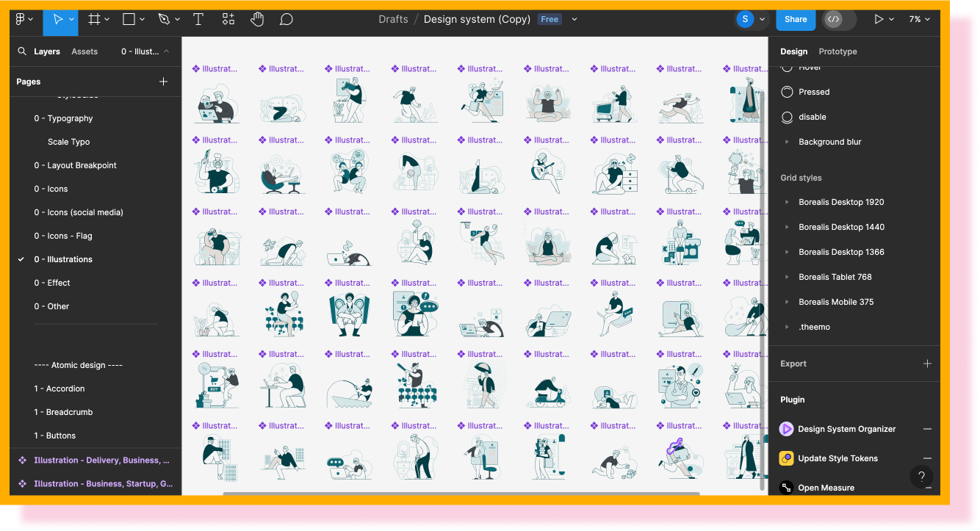
Task: Click the Pressed effect style circle
Action: coord(787,92)
